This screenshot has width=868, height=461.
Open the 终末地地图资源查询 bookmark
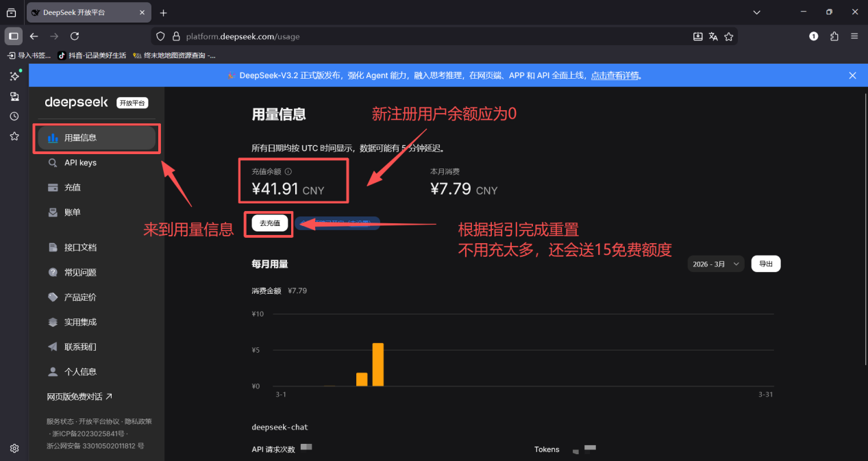coord(175,55)
